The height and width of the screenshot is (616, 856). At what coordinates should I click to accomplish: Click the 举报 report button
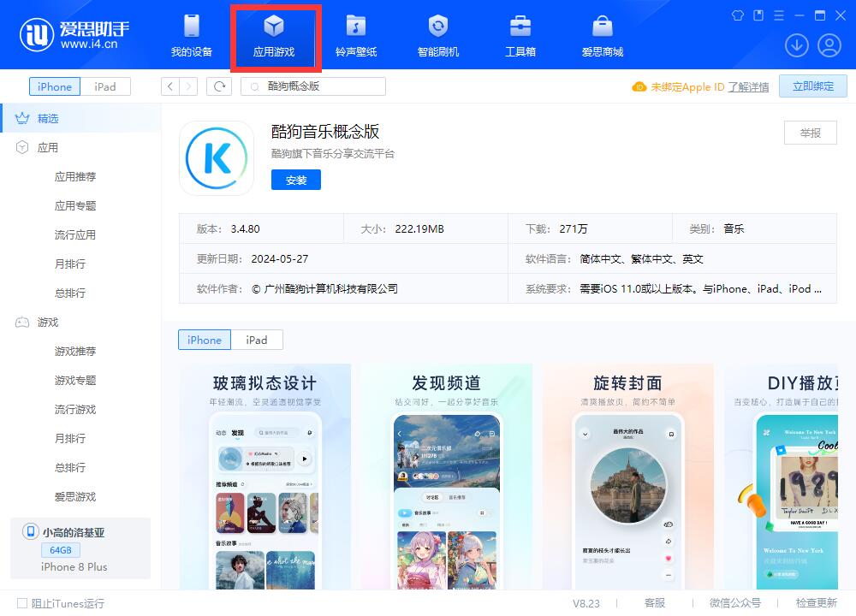pos(810,133)
